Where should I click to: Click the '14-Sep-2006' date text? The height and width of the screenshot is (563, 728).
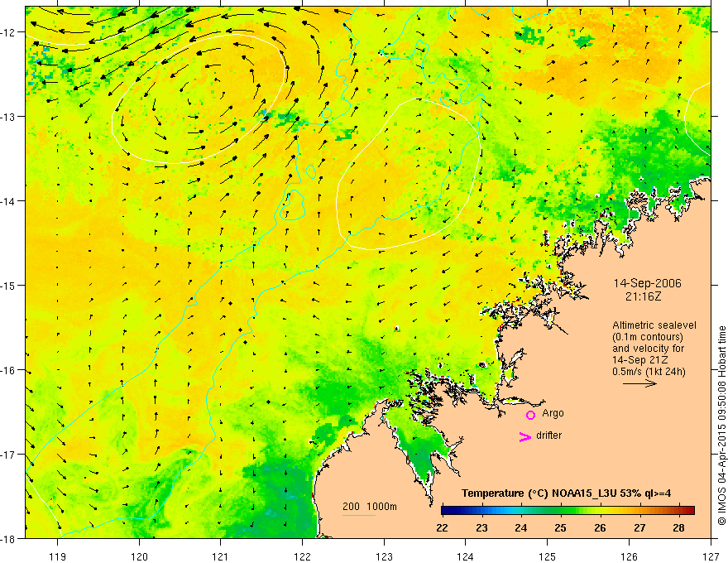click(x=647, y=283)
